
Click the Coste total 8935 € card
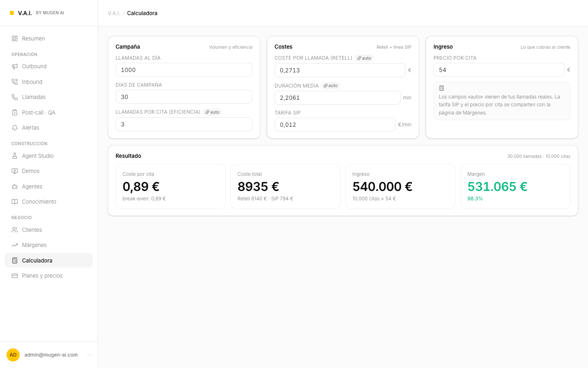coord(285,186)
